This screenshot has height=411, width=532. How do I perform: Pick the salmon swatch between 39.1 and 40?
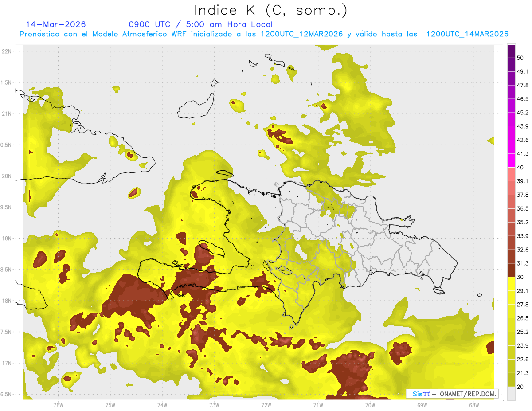tap(511, 174)
